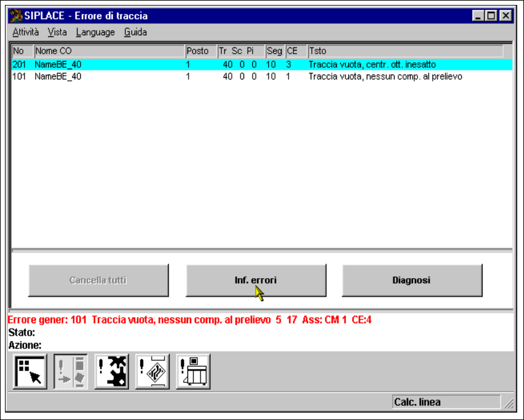This screenshot has width=524, height=420.
Task: Click NameBE_40 in row 201
Action: point(58,65)
